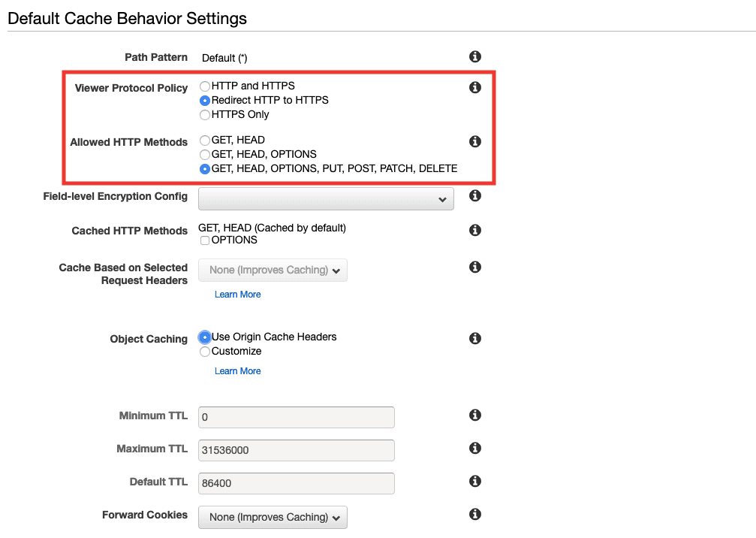Expand Cache Based on Selected Request Headers dropdown
The width and height of the screenshot is (756, 538).
[x=273, y=271]
